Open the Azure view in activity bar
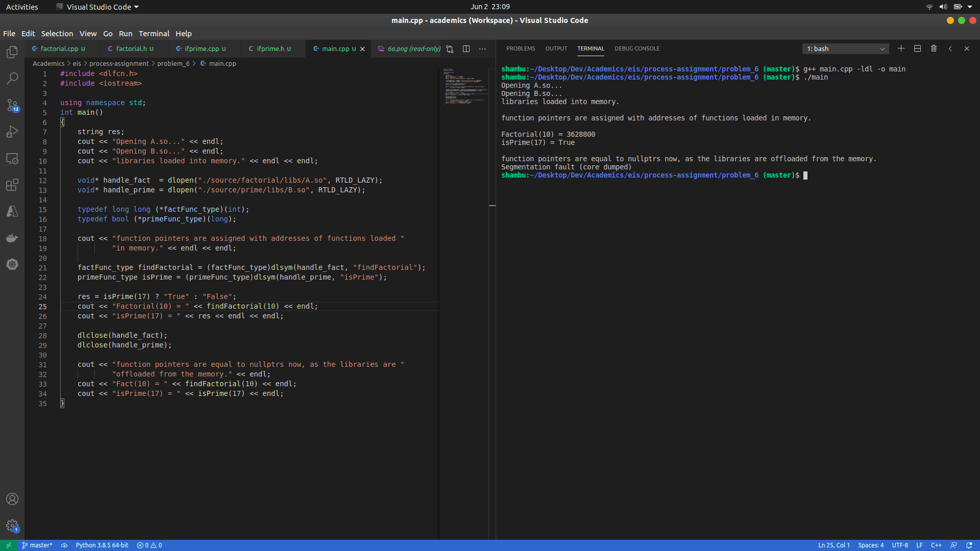 (12, 211)
